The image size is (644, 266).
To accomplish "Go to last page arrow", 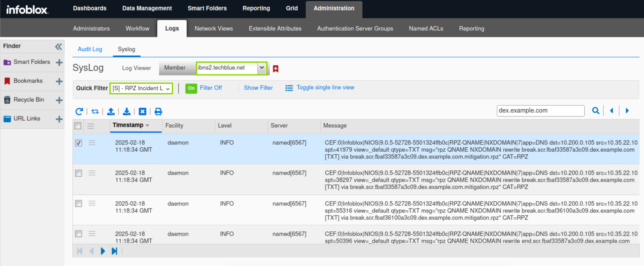I will pos(114,251).
